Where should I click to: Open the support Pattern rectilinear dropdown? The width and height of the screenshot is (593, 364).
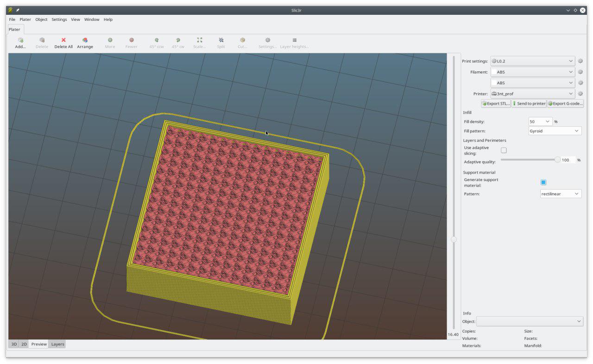point(561,194)
